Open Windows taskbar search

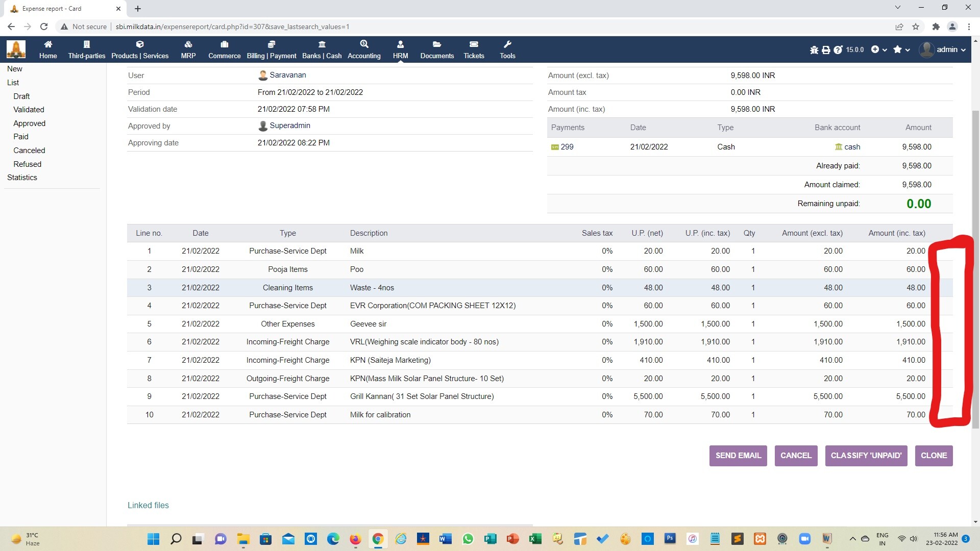176,539
